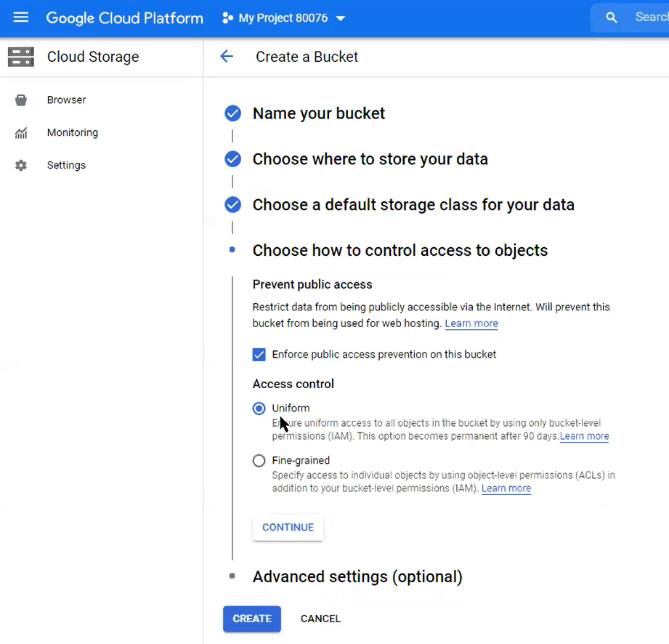Click the CREATE button
The height and width of the screenshot is (644, 669).
point(252,619)
